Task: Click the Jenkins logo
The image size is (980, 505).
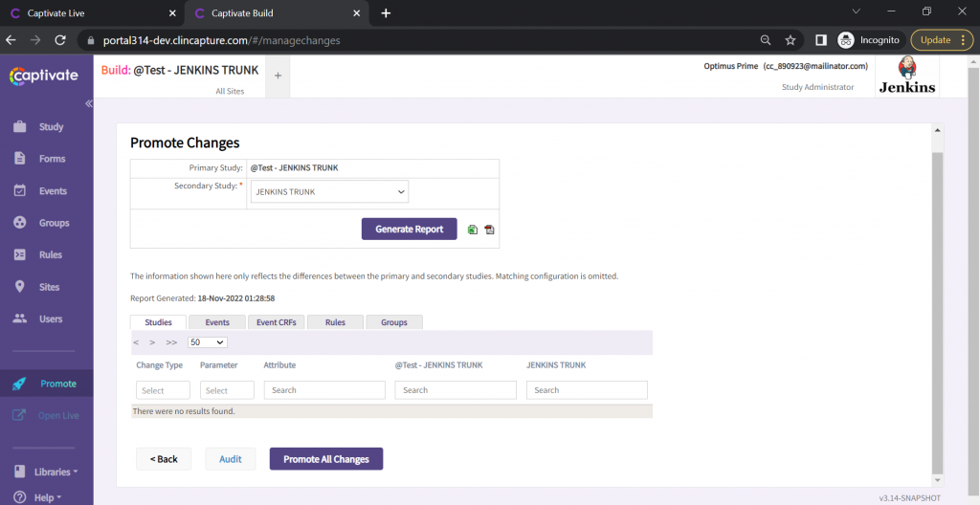Action: (907, 77)
